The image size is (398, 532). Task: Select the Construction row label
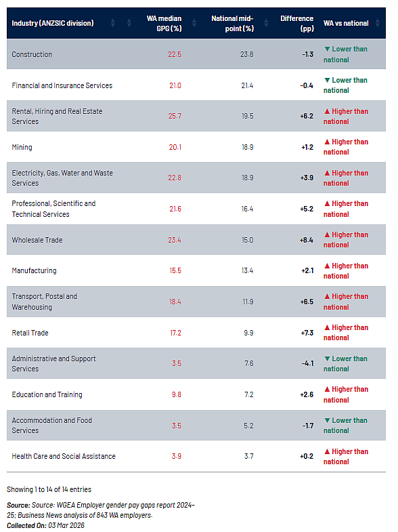[32, 54]
